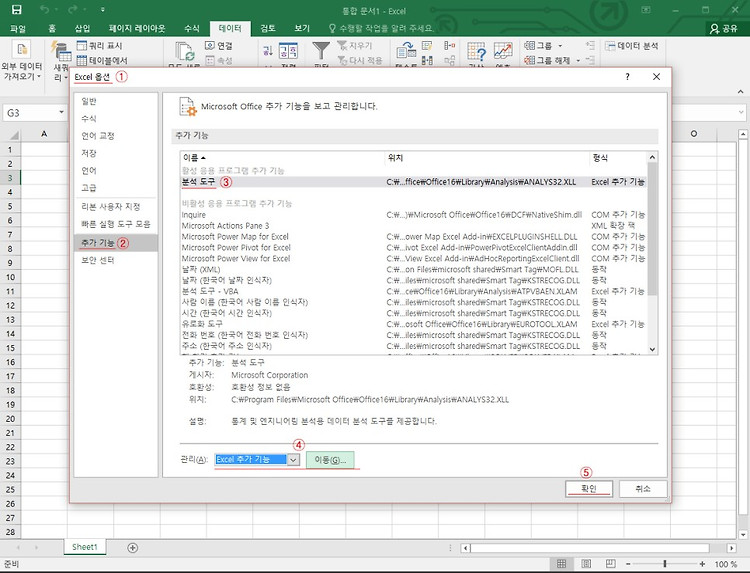
Task: Select the 데이터 ribbon tab
Action: point(230,28)
